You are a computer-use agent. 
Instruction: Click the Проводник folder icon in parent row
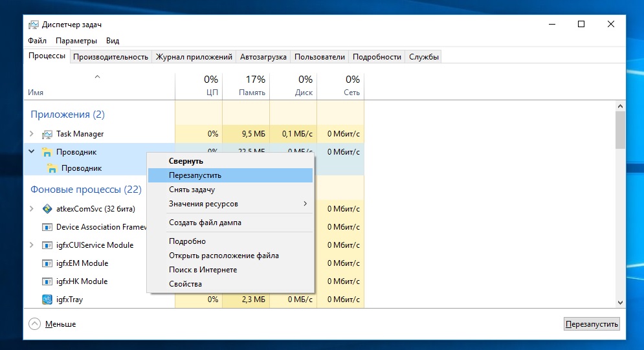[x=47, y=152]
